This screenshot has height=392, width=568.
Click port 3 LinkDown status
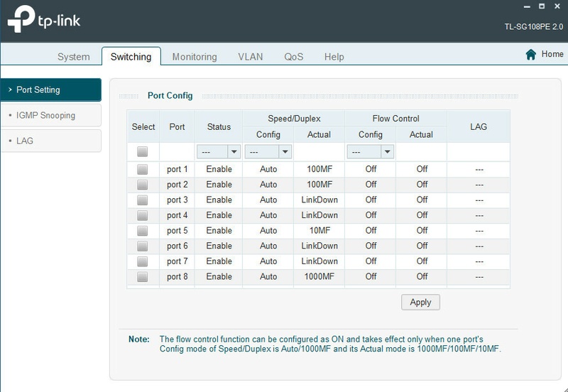point(319,200)
